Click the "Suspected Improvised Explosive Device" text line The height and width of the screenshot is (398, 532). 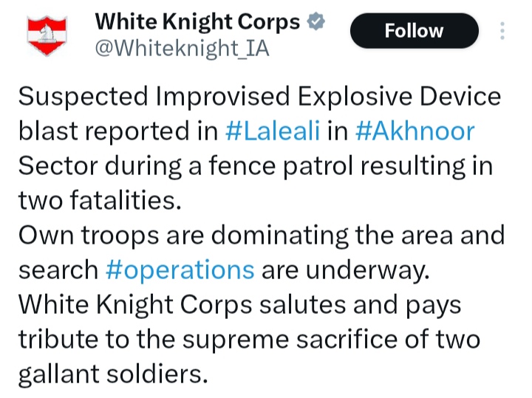point(259,97)
